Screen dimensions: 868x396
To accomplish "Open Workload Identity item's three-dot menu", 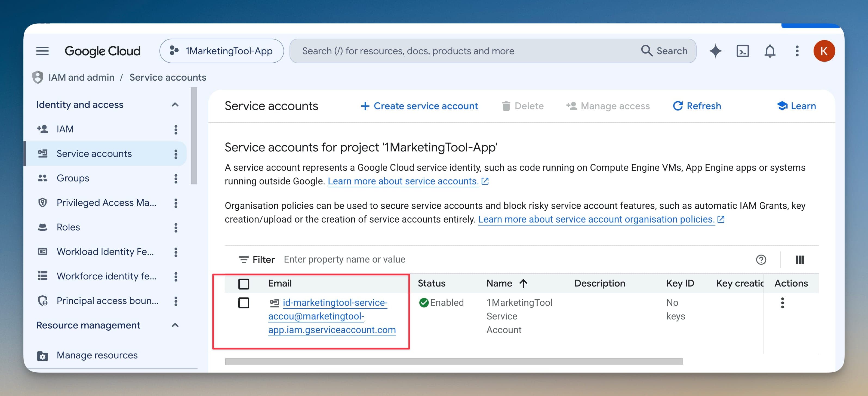I will 176,252.
